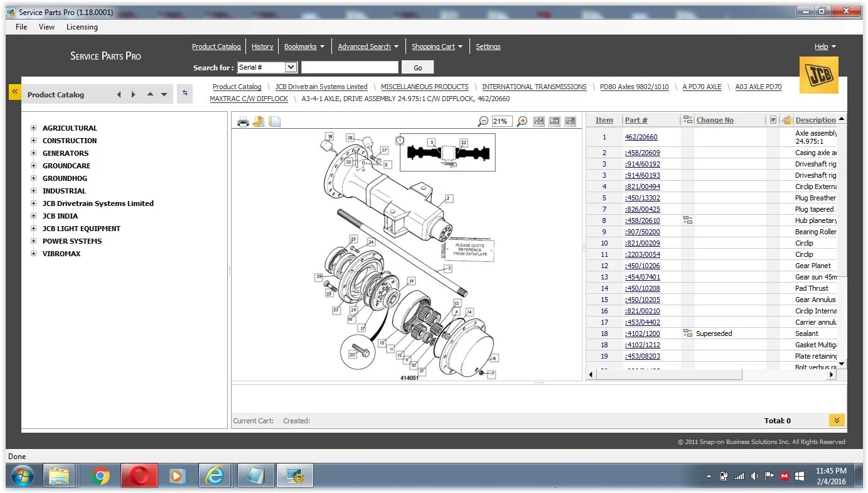Go to previous catalog item (left arrow)
Image resolution: width=868 pixels, height=493 pixels.
point(119,95)
